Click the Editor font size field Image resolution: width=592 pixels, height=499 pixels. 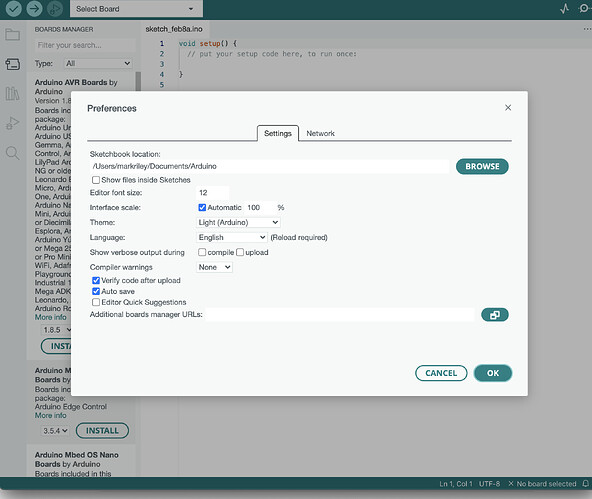(x=212, y=193)
